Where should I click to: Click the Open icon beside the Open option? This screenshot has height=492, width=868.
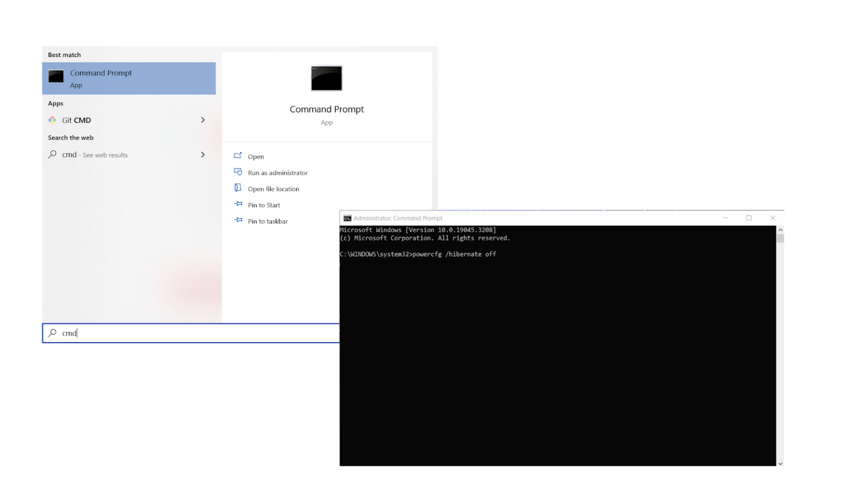click(238, 156)
